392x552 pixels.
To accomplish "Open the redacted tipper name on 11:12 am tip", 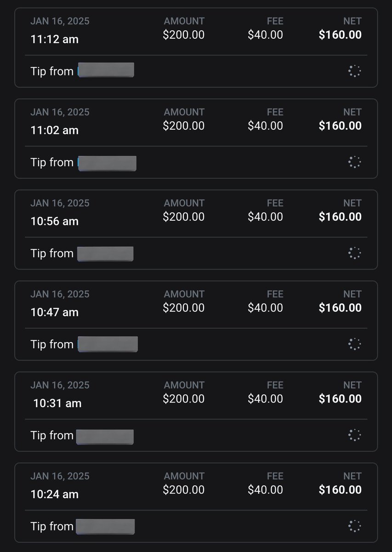I will [x=106, y=70].
